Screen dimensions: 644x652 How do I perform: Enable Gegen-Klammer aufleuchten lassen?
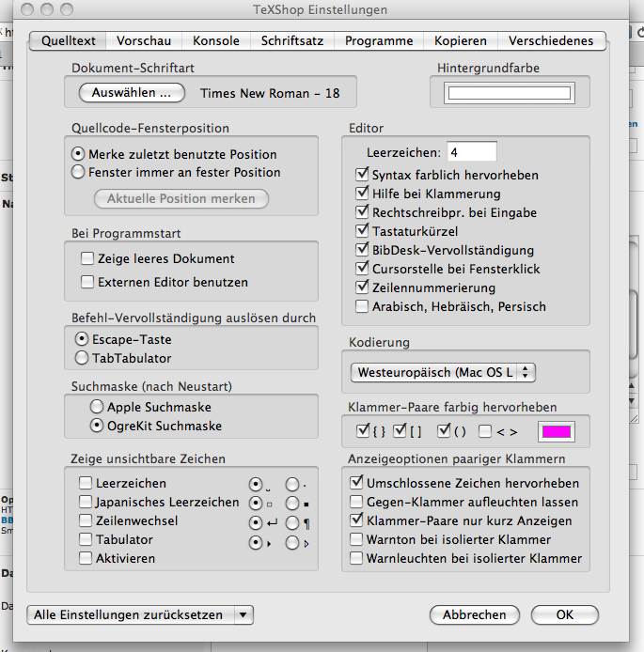356,502
